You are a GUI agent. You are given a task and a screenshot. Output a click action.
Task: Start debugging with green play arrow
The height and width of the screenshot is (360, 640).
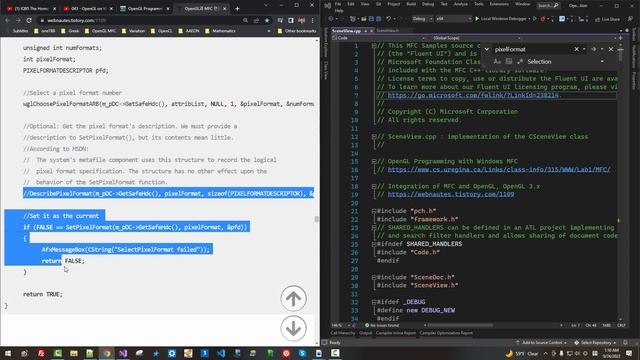(477, 19)
